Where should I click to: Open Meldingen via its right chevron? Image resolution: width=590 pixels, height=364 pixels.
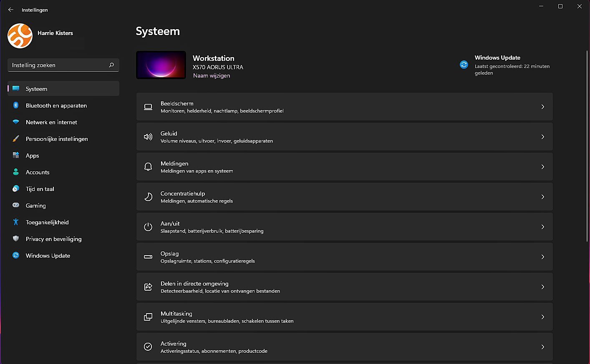[x=543, y=167]
